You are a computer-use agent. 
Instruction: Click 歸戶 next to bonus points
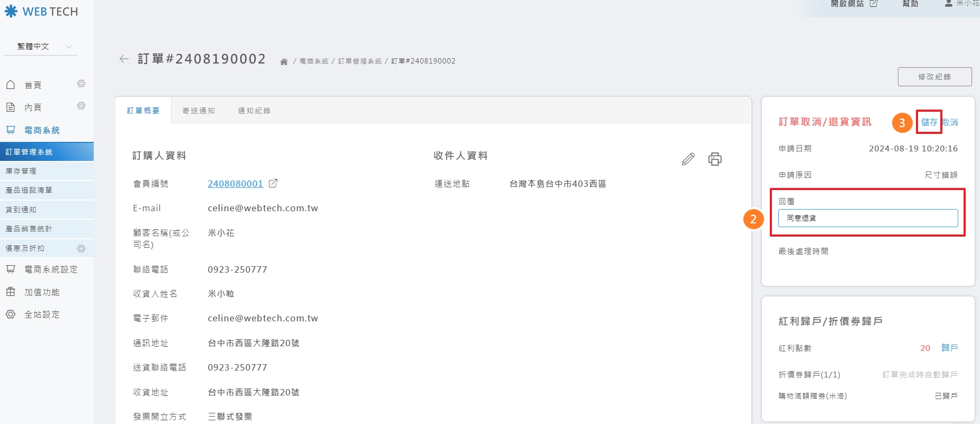(949, 348)
